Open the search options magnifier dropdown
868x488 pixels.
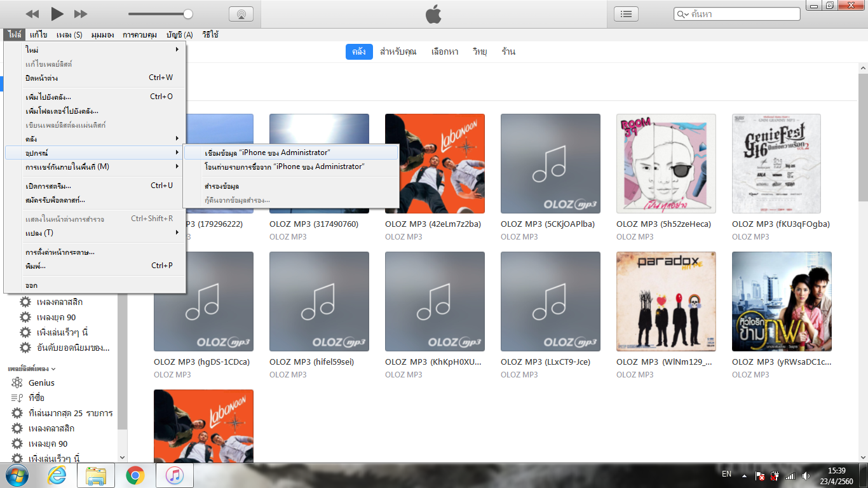[x=682, y=14]
